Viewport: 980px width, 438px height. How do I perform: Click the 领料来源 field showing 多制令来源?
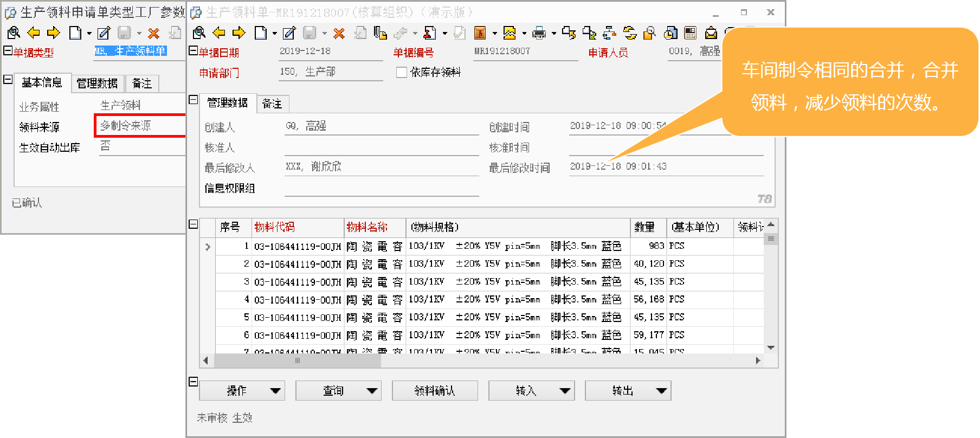click(x=140, y=126)
